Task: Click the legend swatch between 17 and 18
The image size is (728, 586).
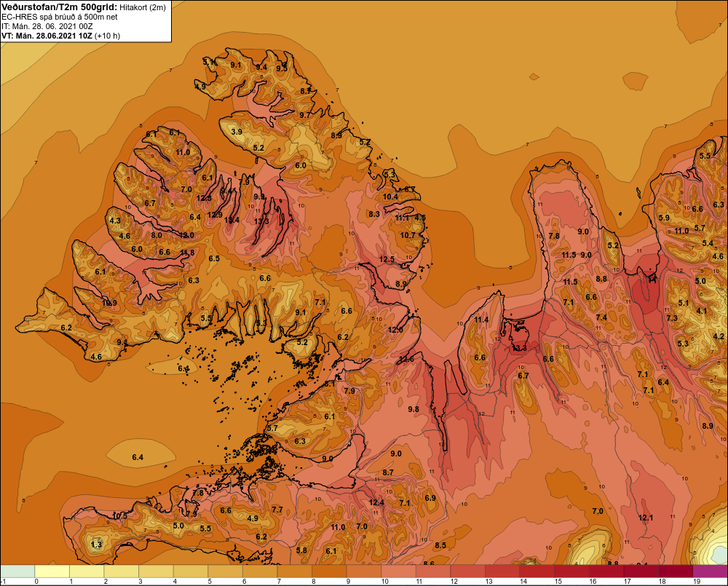Action: click(x=641, y=571)
